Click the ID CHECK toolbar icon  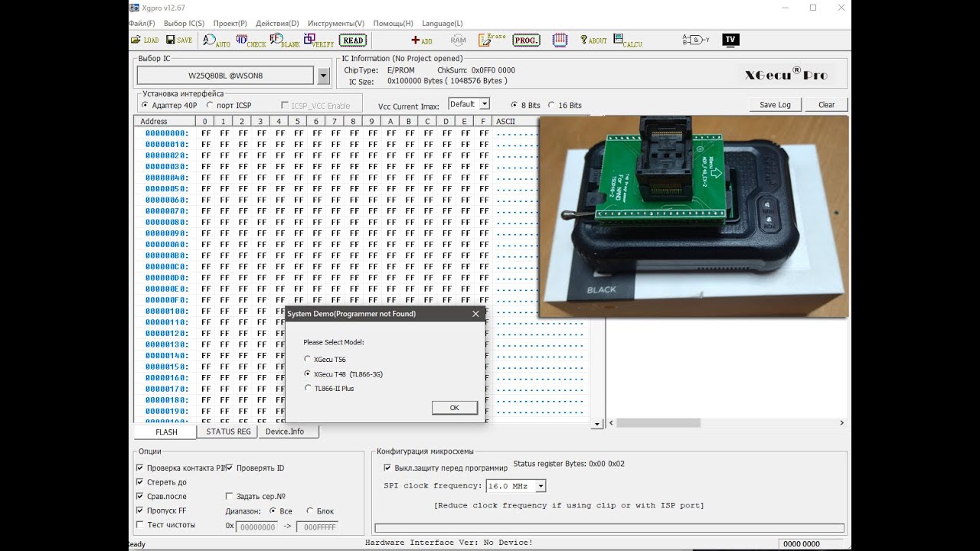(x=250, y=41)
